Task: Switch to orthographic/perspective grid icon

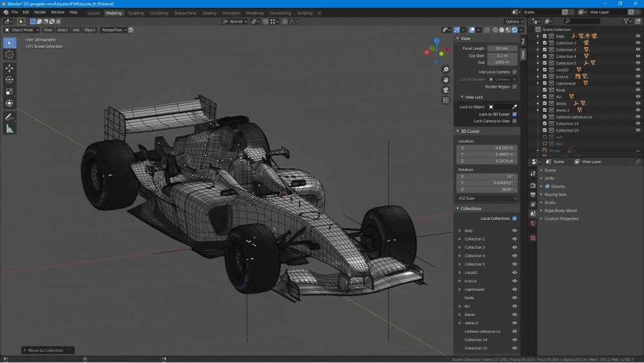Action: tap(446, 101)
